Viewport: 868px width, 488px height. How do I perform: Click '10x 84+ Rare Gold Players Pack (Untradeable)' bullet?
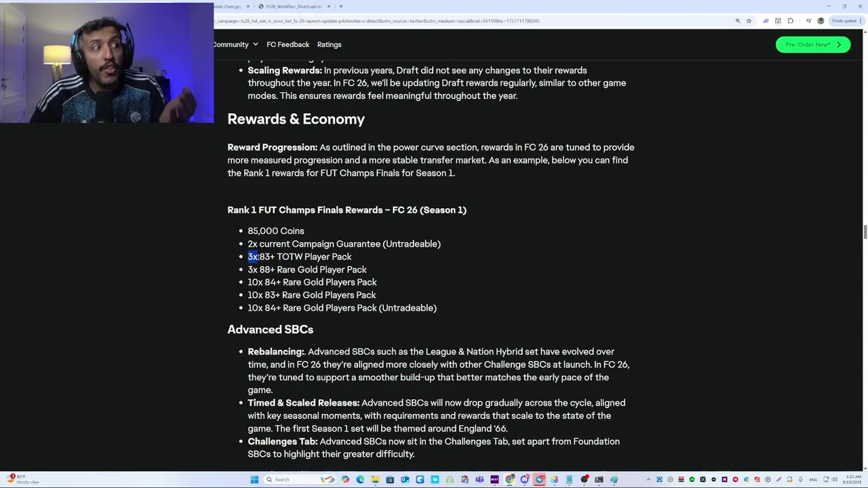pos(342,308)
